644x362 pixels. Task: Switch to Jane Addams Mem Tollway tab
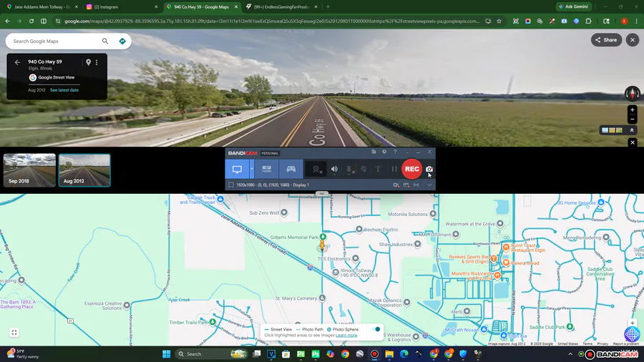41,7
